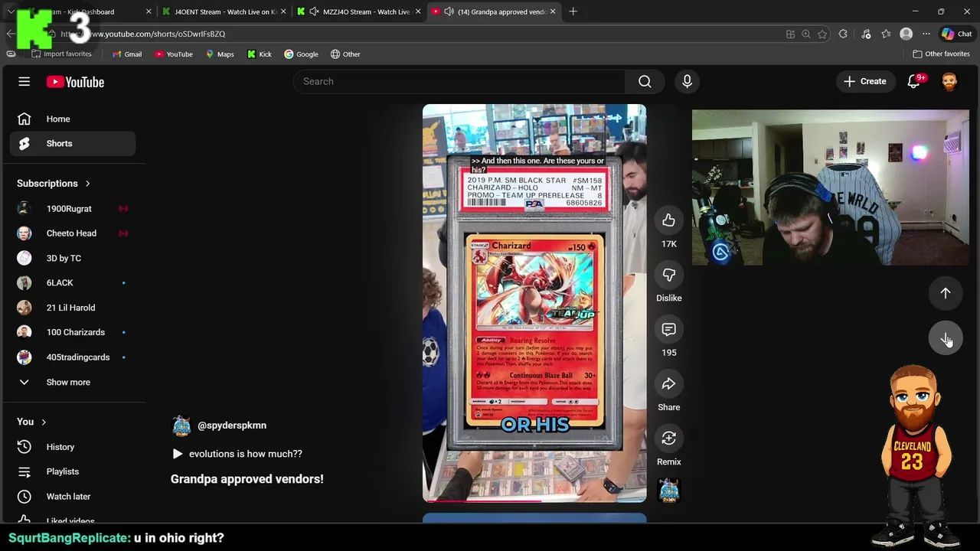The height and width of the screenshot is (551, 980).
Task: Add page to favorites with star icon
Action: pos(822,34)
